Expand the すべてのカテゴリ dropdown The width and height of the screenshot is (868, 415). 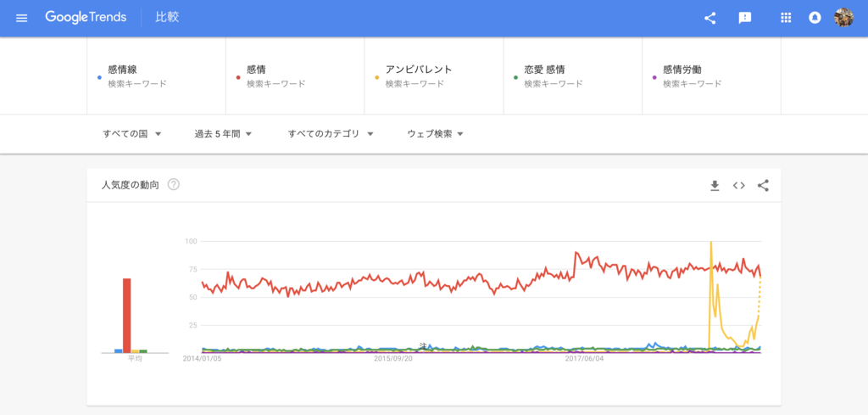click(x=331, y=134)
